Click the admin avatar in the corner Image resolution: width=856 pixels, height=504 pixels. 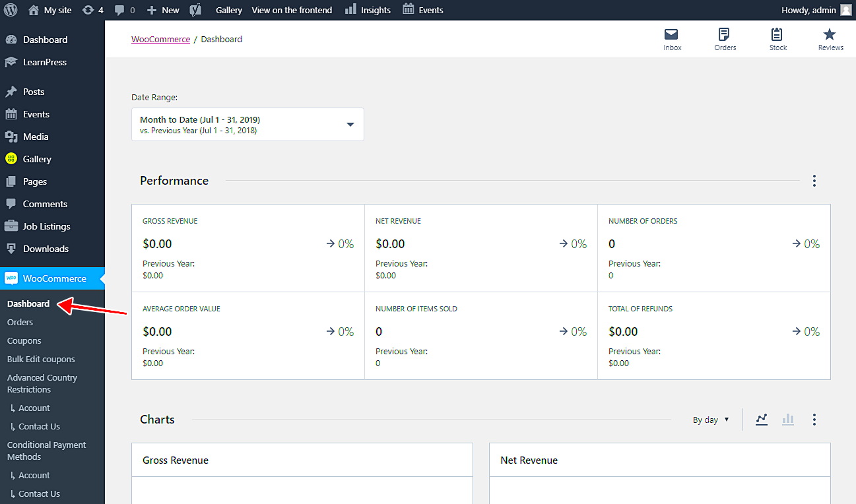[845, 10]
